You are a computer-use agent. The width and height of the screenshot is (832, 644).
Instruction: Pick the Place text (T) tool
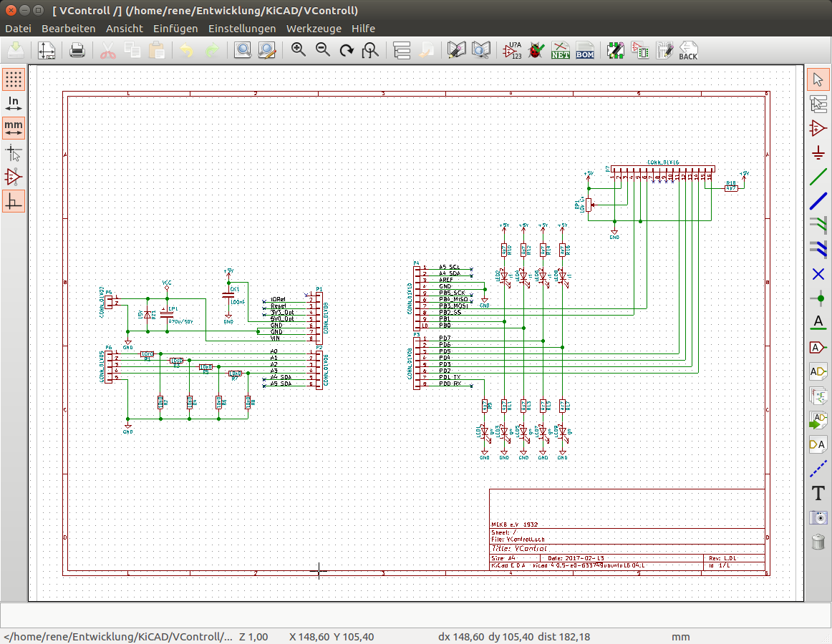818,493
